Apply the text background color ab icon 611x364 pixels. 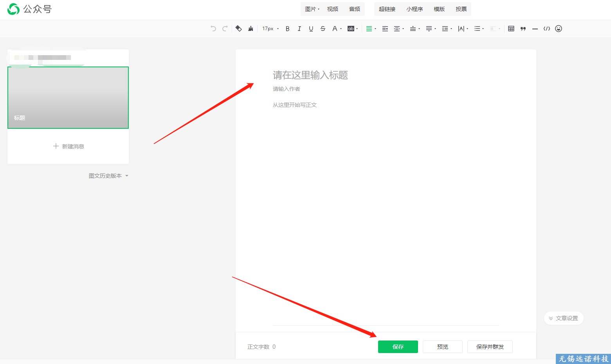[x=351, y=29]
